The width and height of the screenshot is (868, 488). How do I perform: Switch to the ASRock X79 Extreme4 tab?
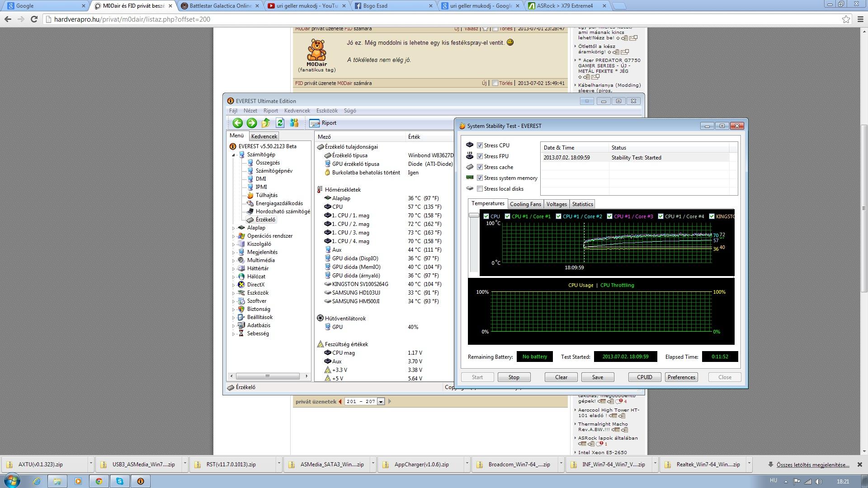tap(566, 6)
